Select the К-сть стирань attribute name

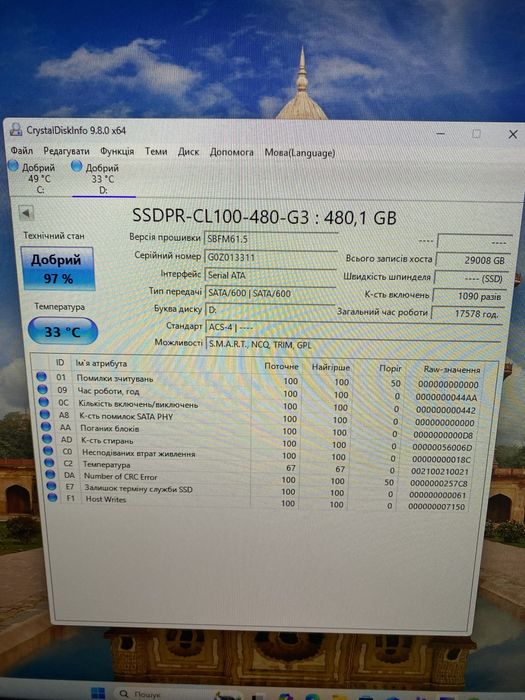(x=107, y=441)
